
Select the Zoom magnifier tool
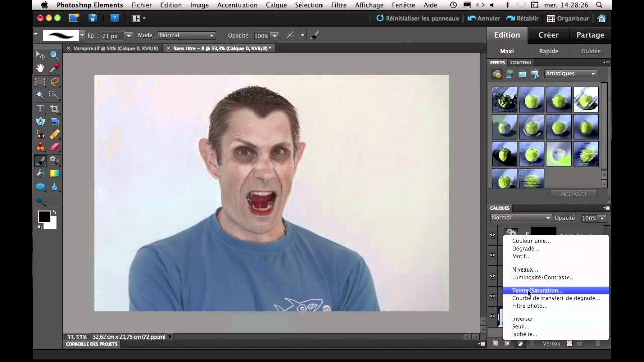(x=54, y=55)
